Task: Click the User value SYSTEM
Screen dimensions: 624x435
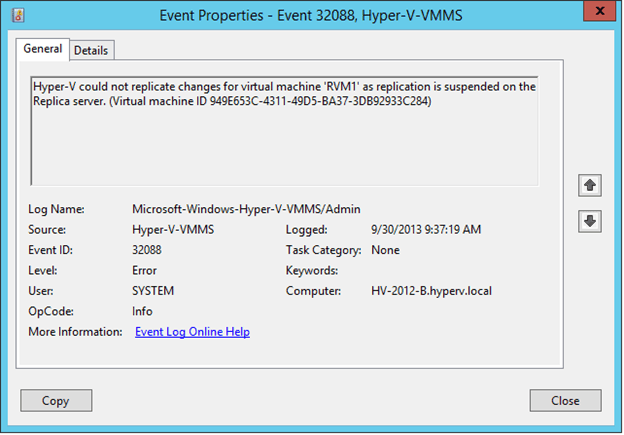Action: [x=153, y=291]
